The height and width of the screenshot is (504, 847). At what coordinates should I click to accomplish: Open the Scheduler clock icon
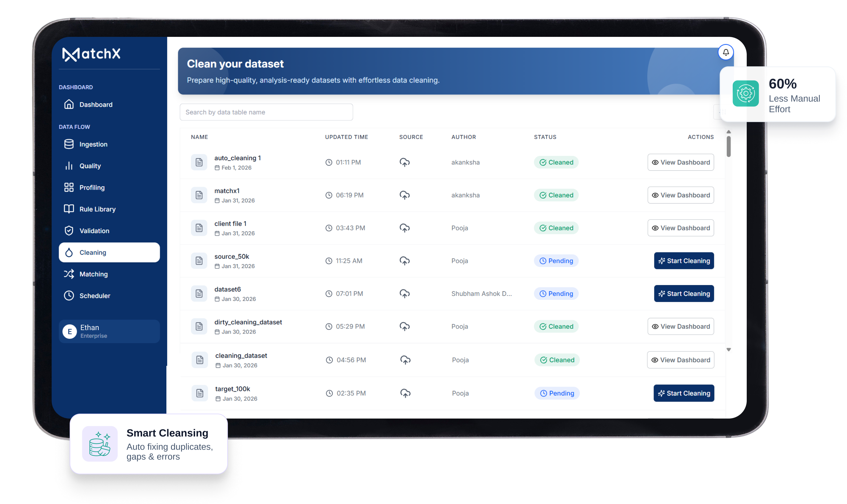coord(69,295)
